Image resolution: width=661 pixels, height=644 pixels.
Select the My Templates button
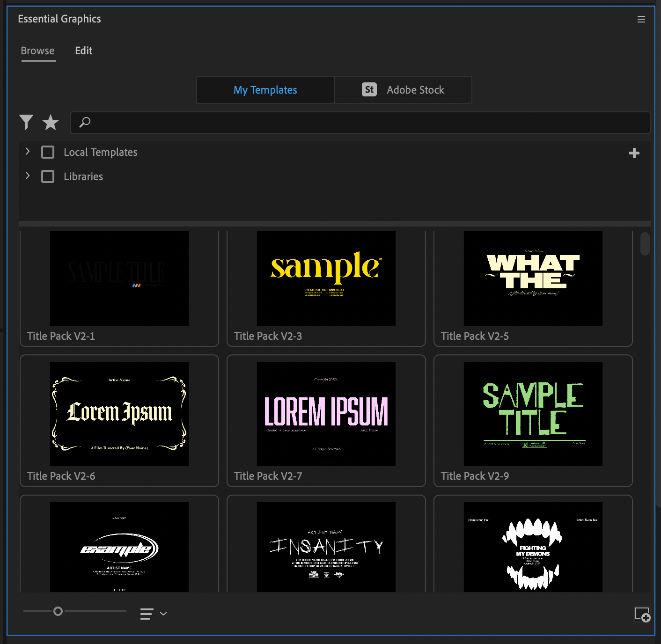point(265,90)
